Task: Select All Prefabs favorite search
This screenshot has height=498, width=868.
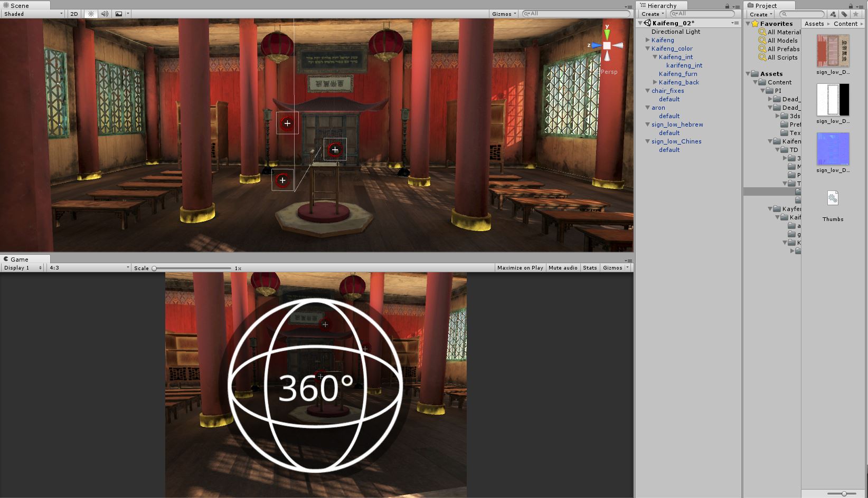Action: click(779, 49)
